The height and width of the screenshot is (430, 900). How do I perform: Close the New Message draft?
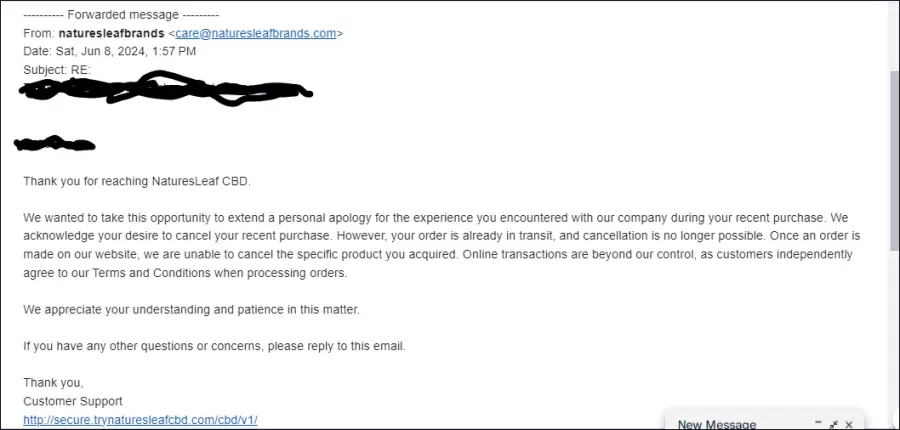(x=849, y=424)
